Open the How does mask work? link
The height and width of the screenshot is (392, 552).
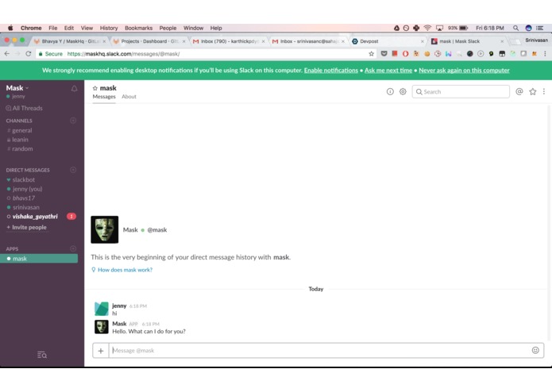click(x=125, y=270)
